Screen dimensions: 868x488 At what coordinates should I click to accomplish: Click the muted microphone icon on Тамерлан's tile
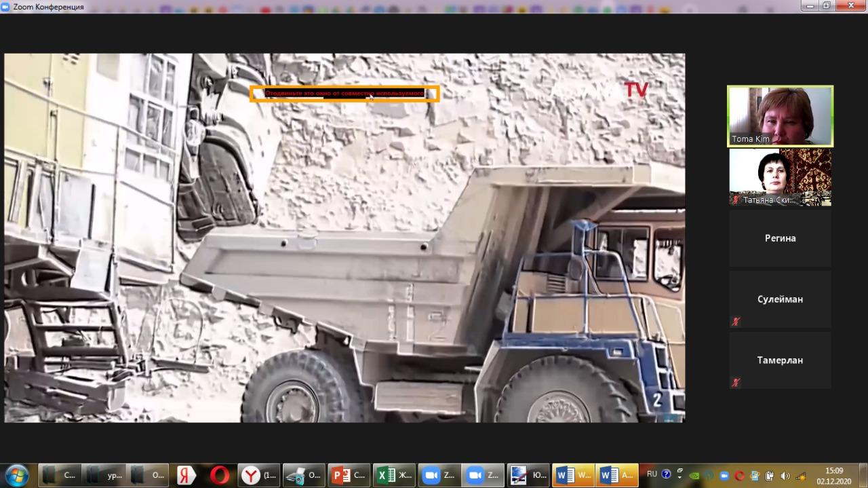point(736,383)
